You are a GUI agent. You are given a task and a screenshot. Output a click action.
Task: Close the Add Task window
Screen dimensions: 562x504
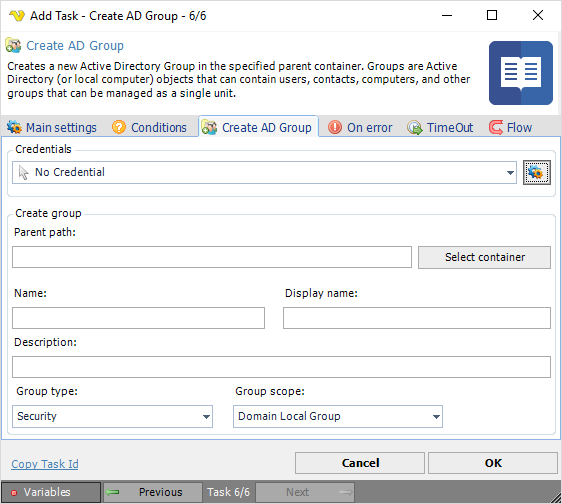538,15
